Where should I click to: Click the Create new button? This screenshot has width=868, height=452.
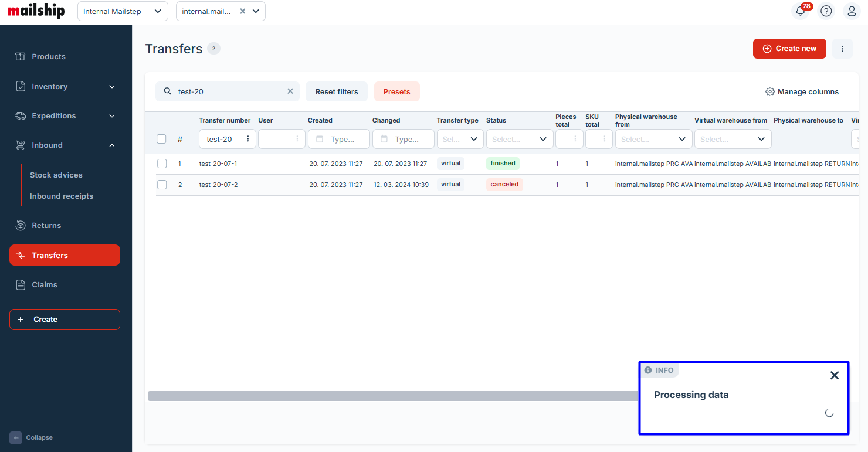click(789, 49)
